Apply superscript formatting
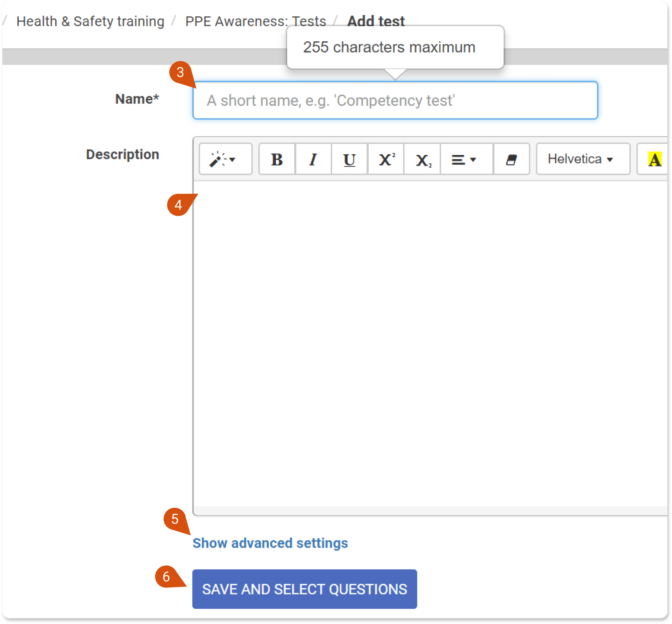The height and width of the screenshot is (624, 672). coord(386,159)
